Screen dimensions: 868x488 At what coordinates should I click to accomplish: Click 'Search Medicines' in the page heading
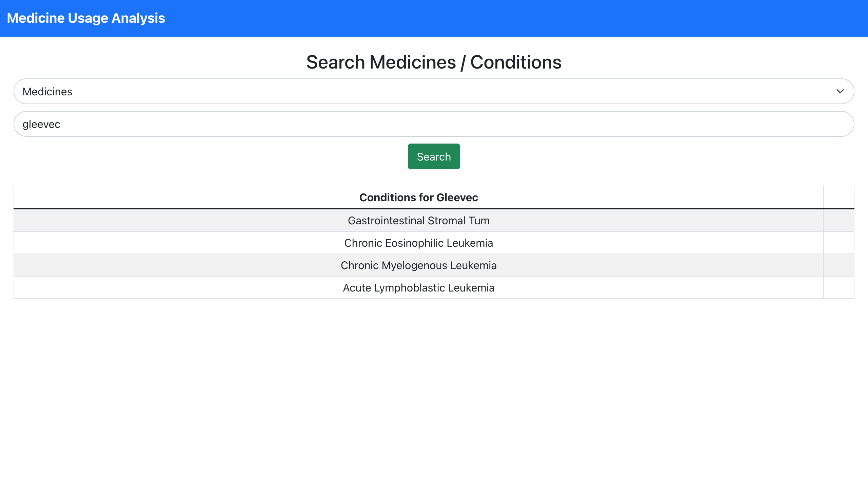click(381, 62)
